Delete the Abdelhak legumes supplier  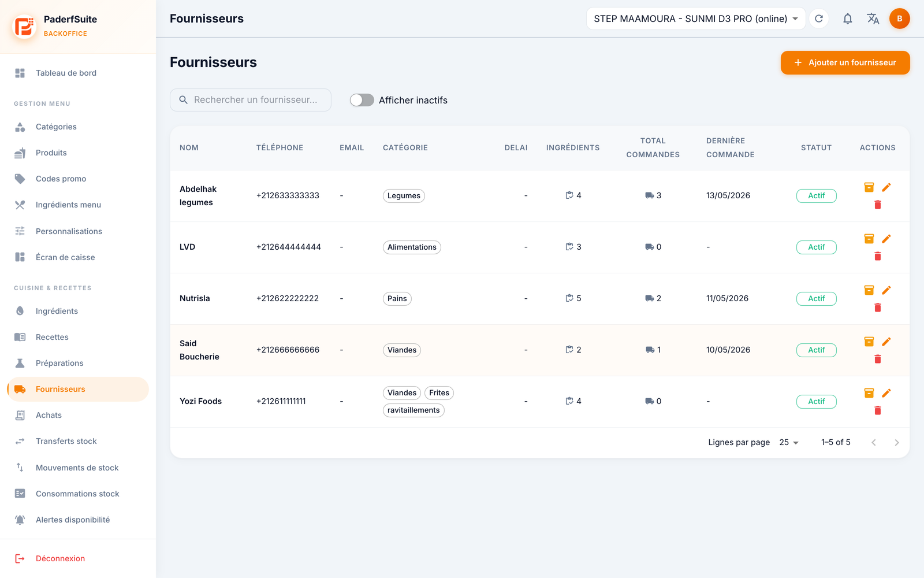pos(878,205)
